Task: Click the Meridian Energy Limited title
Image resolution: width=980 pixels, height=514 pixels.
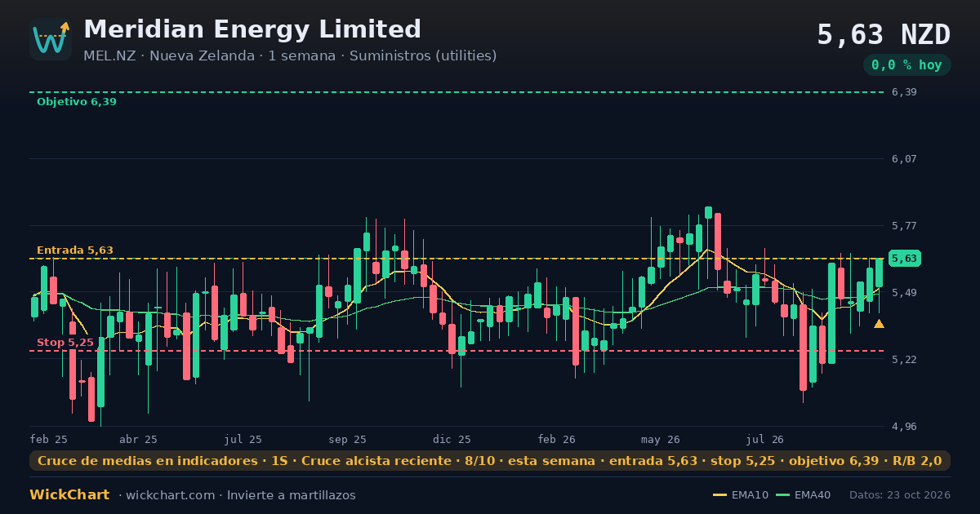Action: (x=252, y=29)
